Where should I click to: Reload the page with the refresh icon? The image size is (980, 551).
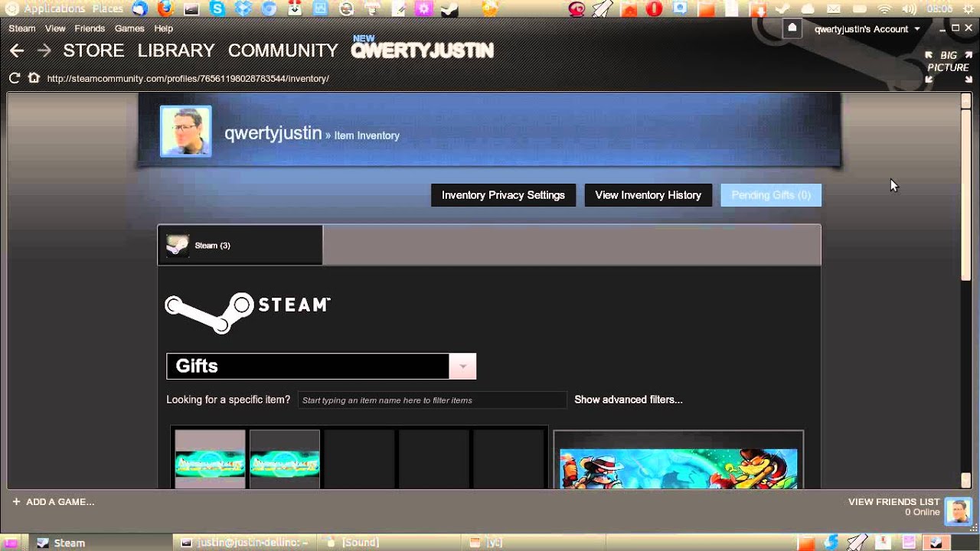click(14, 78)
